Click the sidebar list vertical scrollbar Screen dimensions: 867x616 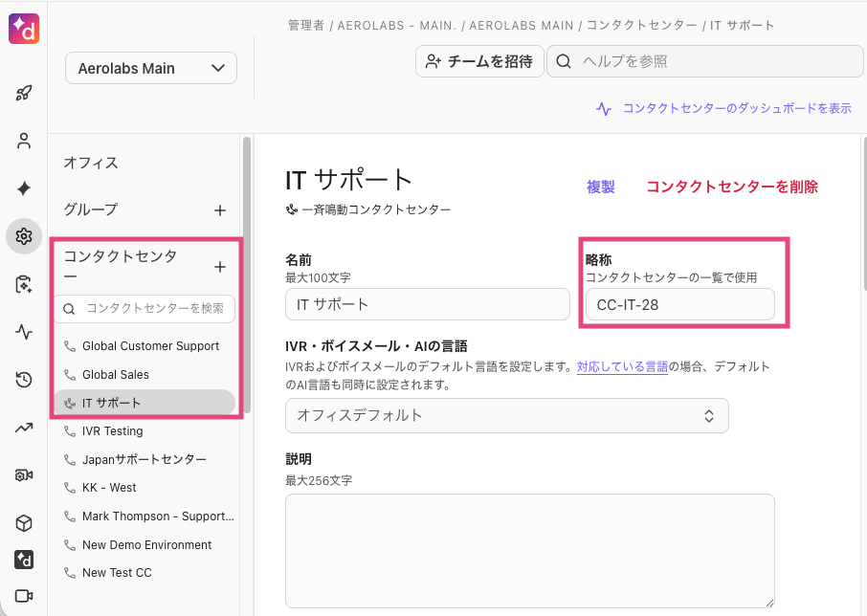coord(247,275)
